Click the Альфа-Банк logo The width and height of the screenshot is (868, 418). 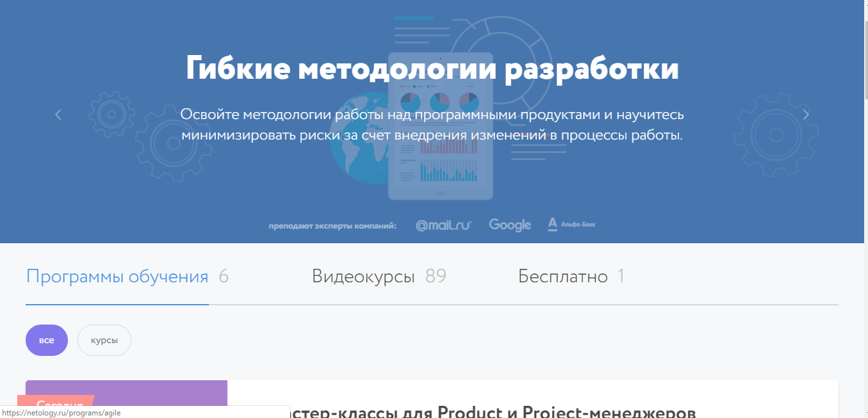(571, 225)
